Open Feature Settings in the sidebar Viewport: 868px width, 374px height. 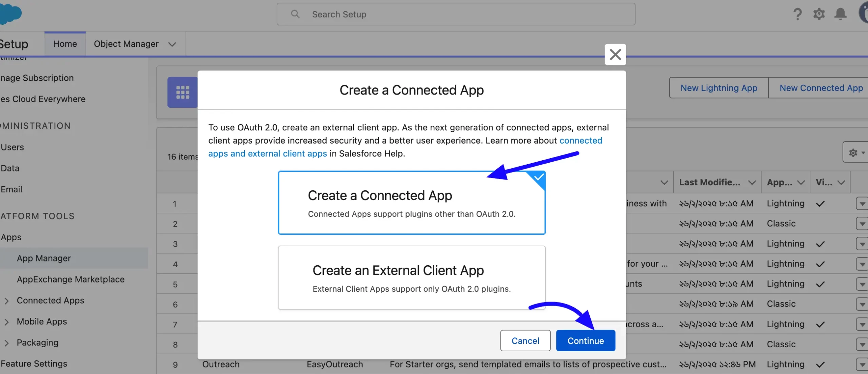click(x=34, y=363)
